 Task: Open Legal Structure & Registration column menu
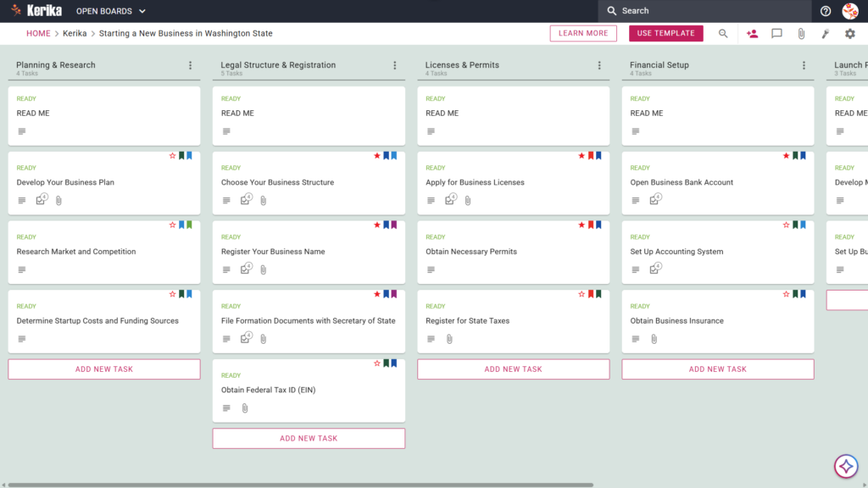point(395,65)
